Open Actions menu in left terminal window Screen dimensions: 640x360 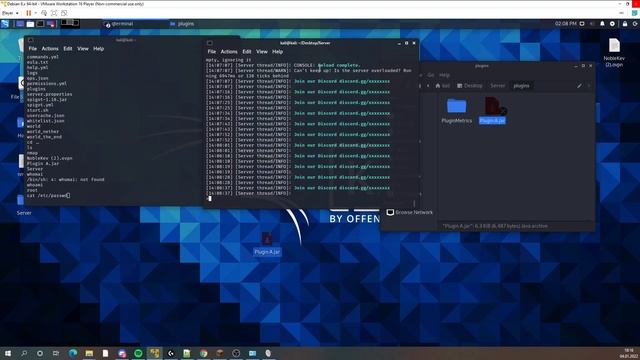(50, 49)
